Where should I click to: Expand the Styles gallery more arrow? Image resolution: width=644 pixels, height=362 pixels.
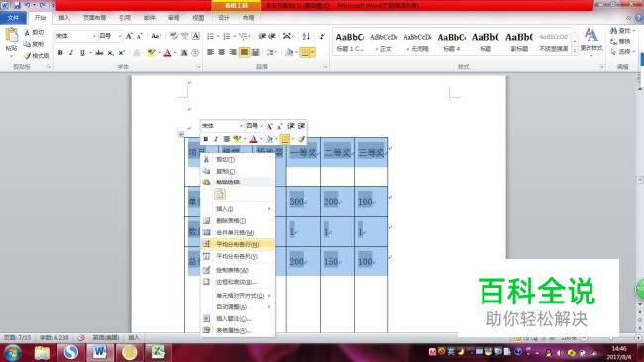(575, 51)
